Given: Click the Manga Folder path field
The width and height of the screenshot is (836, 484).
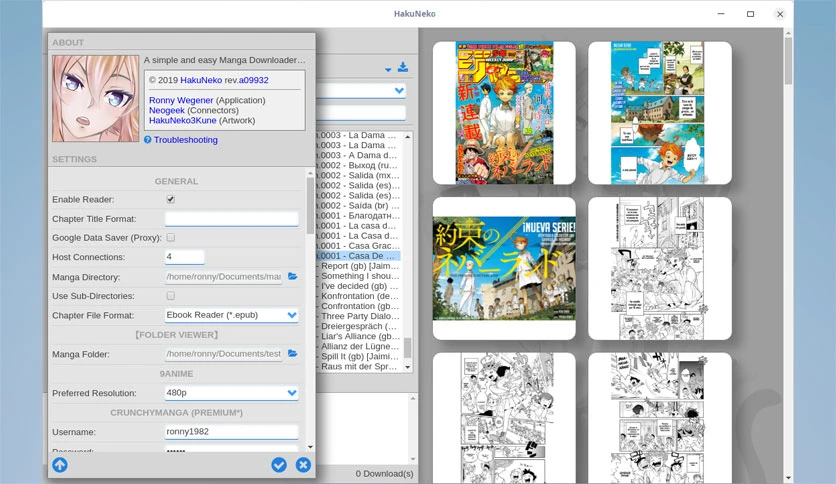Looking at the screenshot, I should pyautogui.click(x=224, y=354).
